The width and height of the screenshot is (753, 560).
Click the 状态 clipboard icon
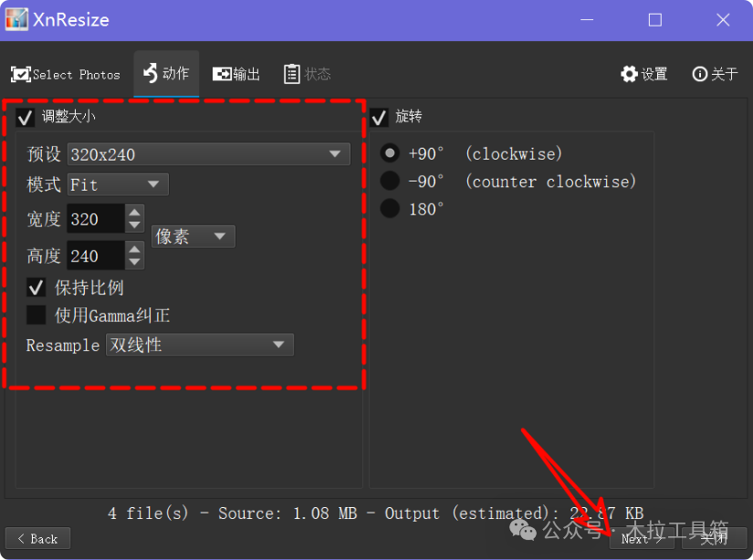tap(292, 74)
